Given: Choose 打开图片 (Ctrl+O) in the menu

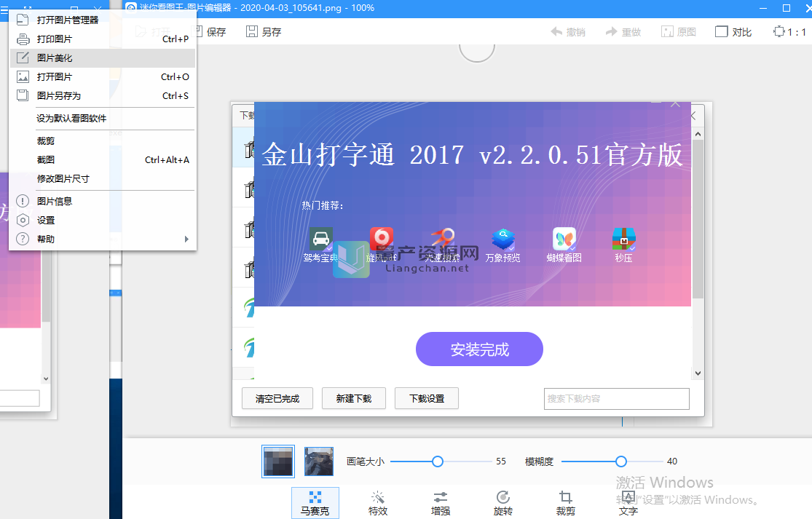Looking at the screenshot, I should coord(103,76).
